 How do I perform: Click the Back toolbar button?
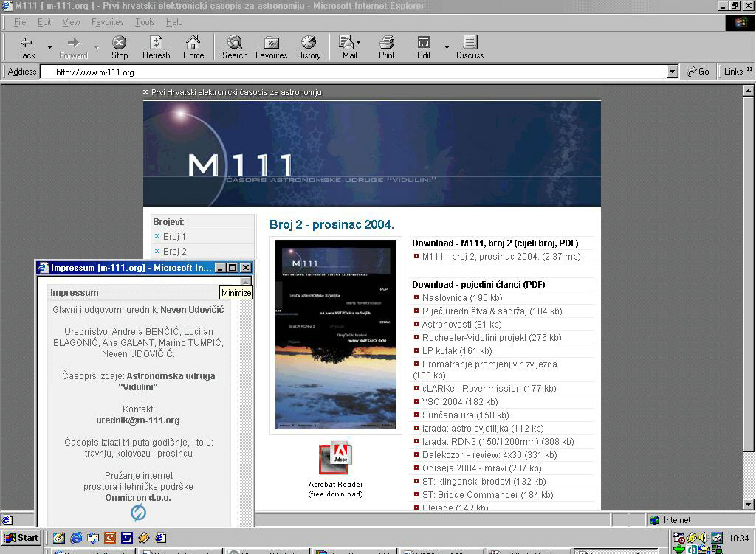pos(27,47)
